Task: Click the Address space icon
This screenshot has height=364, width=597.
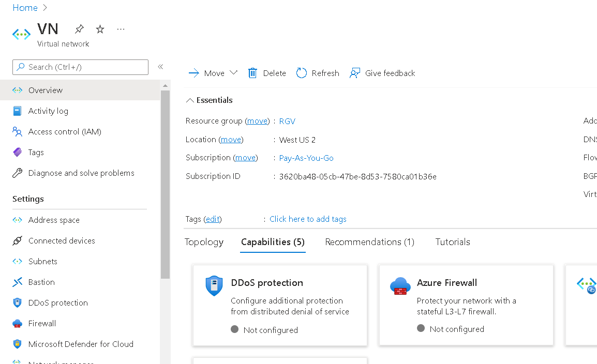Action: tap(17, 220)
